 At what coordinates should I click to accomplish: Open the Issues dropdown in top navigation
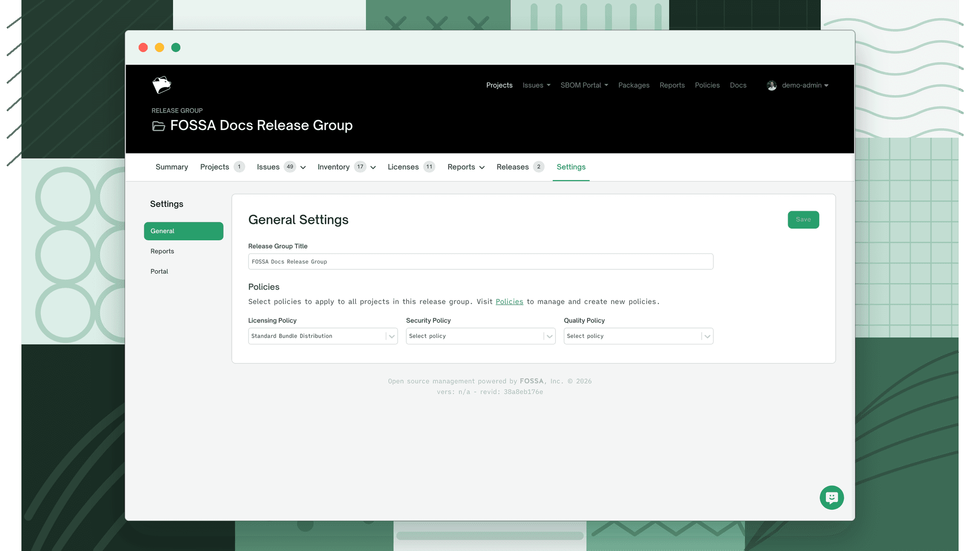536,85
